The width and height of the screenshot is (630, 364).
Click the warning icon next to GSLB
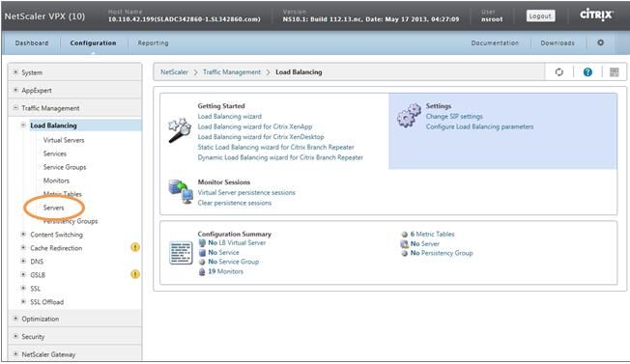point(135,274)
